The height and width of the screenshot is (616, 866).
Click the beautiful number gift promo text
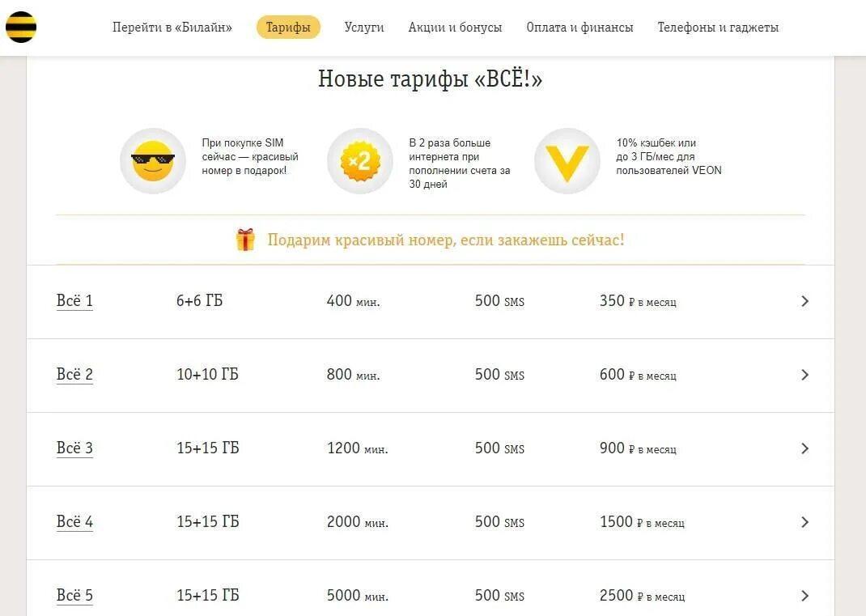[x=445, y=240]
